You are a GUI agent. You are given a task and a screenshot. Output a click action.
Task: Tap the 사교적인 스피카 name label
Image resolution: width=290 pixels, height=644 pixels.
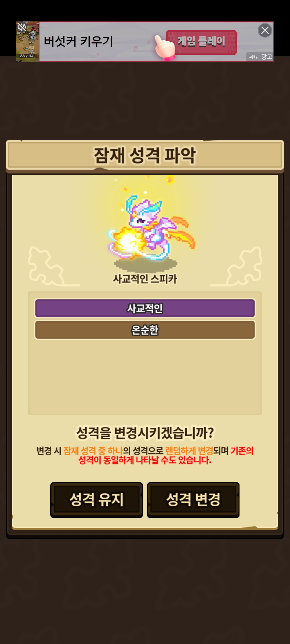click(x=145, y=279)
